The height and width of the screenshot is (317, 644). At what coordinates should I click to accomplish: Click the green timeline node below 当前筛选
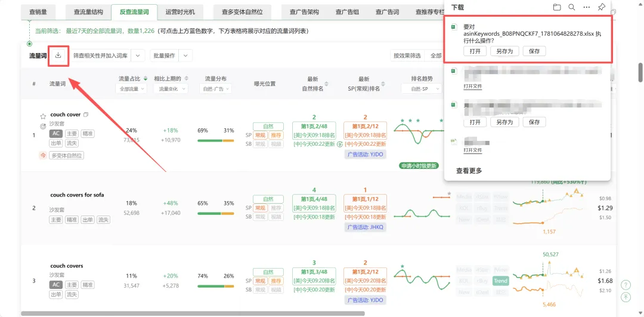[x=29, y=44]
